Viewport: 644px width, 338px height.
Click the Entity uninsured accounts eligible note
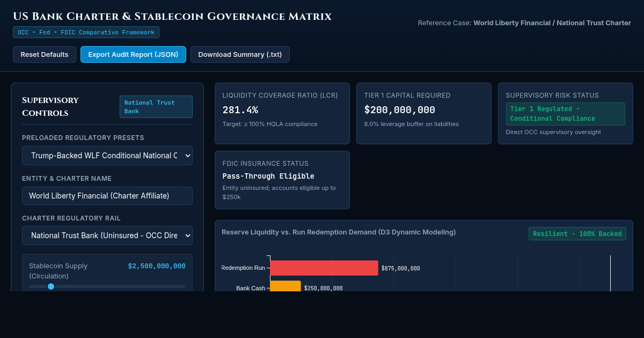[x=279, y=193]
